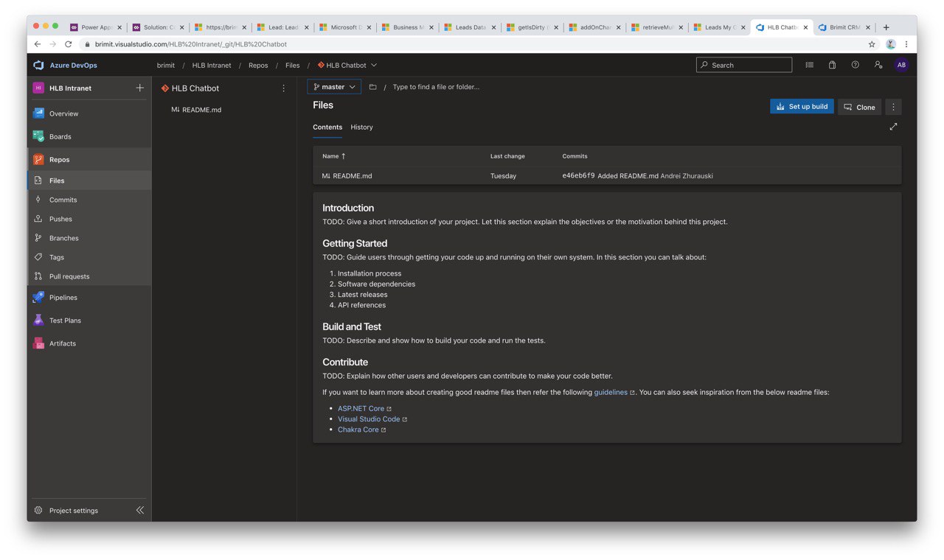Click the Repos breadcrumb link
The height and width of the screenshot is (560, 944).
click(258, 65)
